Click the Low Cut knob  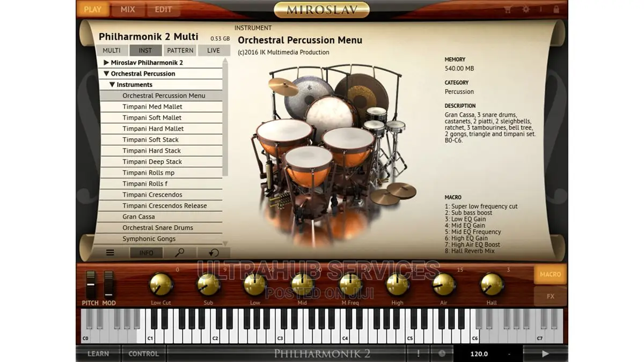click(x=161, y=284)
